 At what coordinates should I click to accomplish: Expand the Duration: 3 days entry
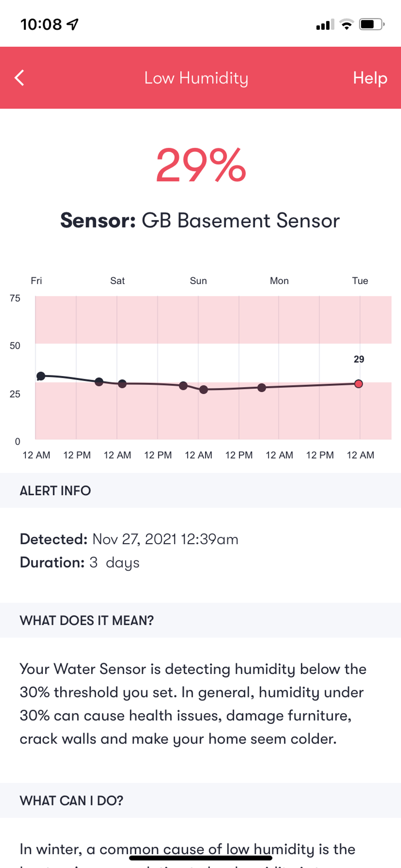[x=79, y=562]
